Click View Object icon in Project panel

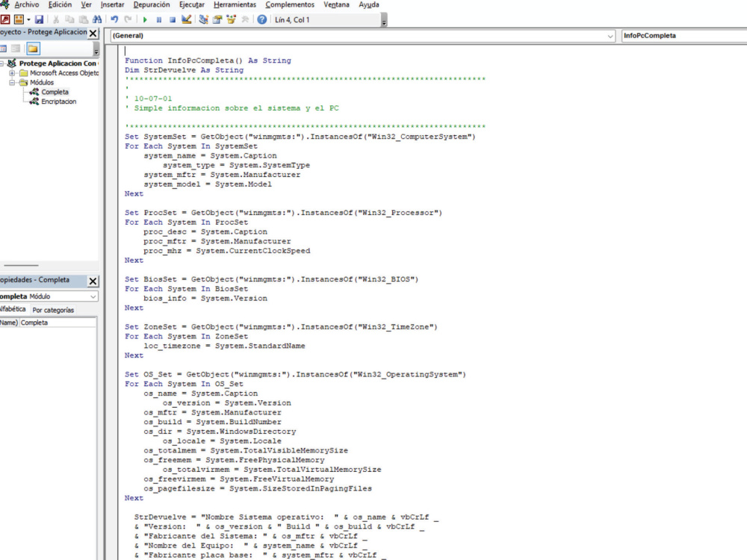tap(16, 49)
